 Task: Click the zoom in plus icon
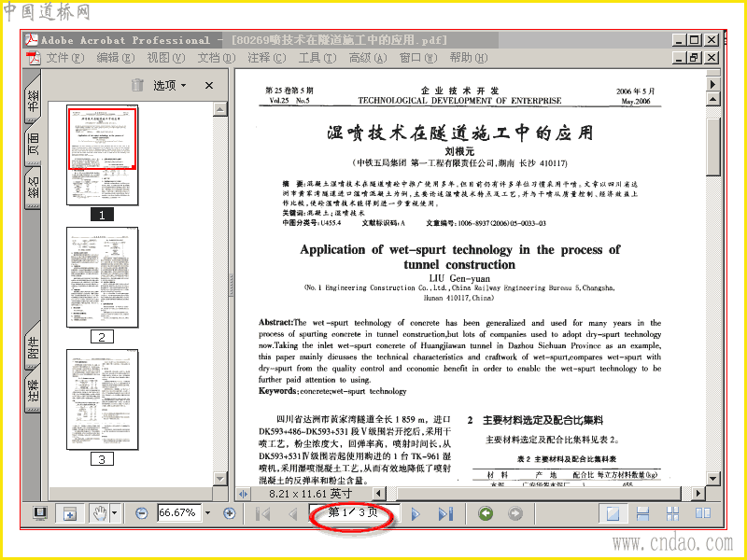(x=229, y=513)
